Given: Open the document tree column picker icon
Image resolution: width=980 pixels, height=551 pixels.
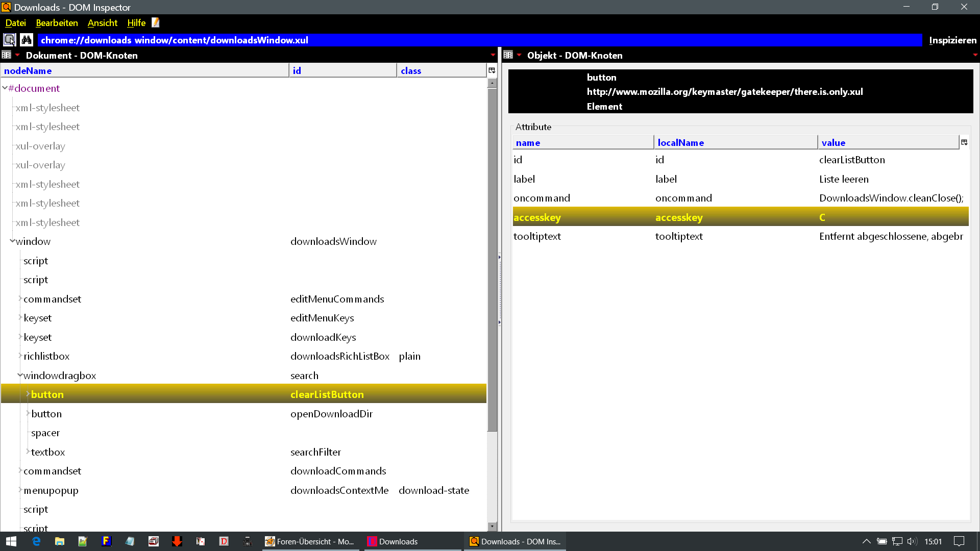Looking at the screenshot, I should tap(492, 70).
